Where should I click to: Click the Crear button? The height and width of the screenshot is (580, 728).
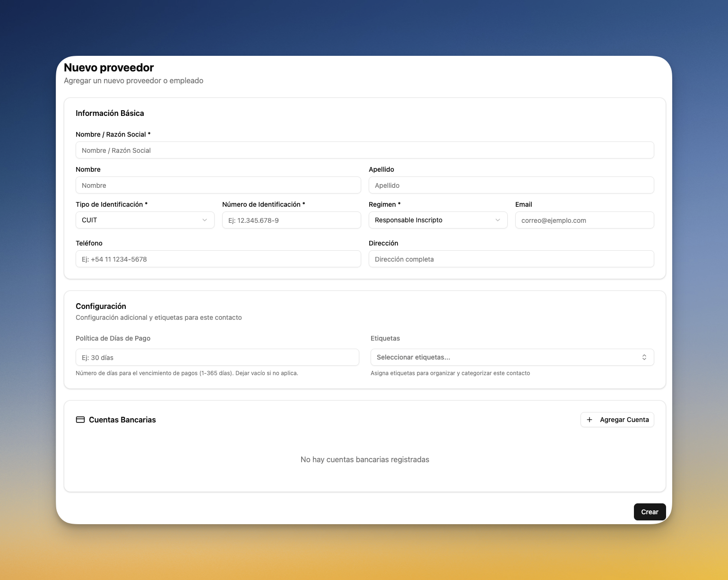[650, 512]
